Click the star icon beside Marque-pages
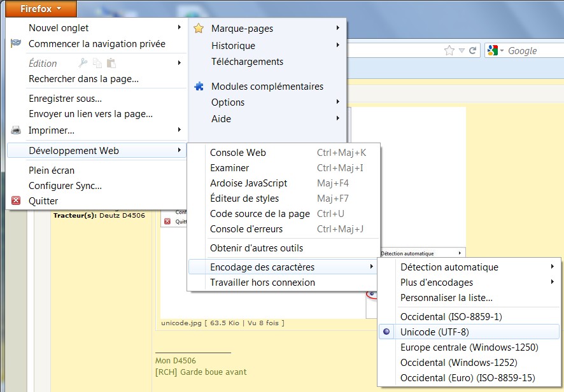This screenshot has width=564, height=392. [199, 28]
